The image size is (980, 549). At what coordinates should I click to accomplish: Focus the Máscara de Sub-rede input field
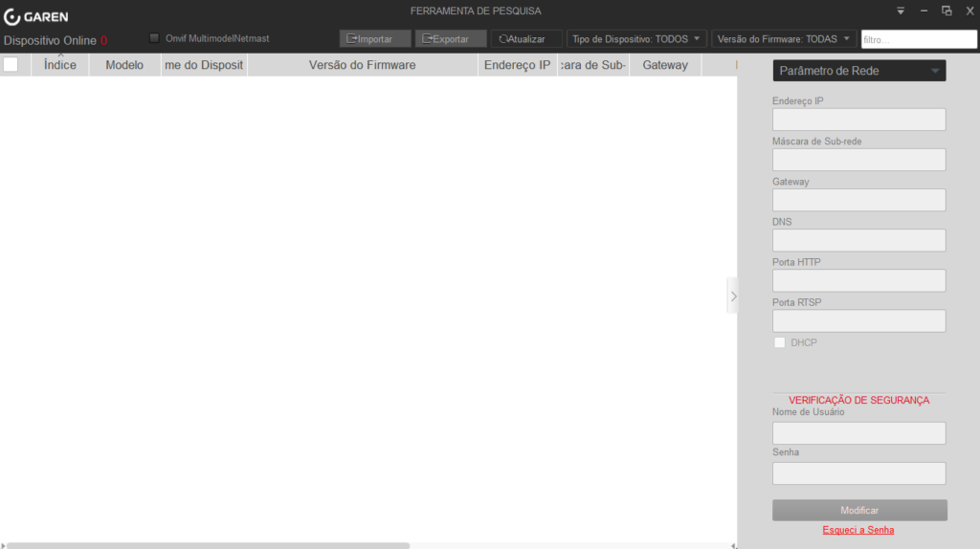tap(858, 160)
